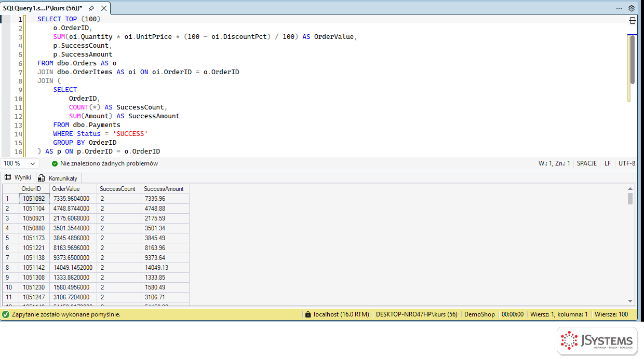The height and width of the screenshot is (359, 644).
Task: Select the SuccessAmount column header
Action: (x=165, y=189)
